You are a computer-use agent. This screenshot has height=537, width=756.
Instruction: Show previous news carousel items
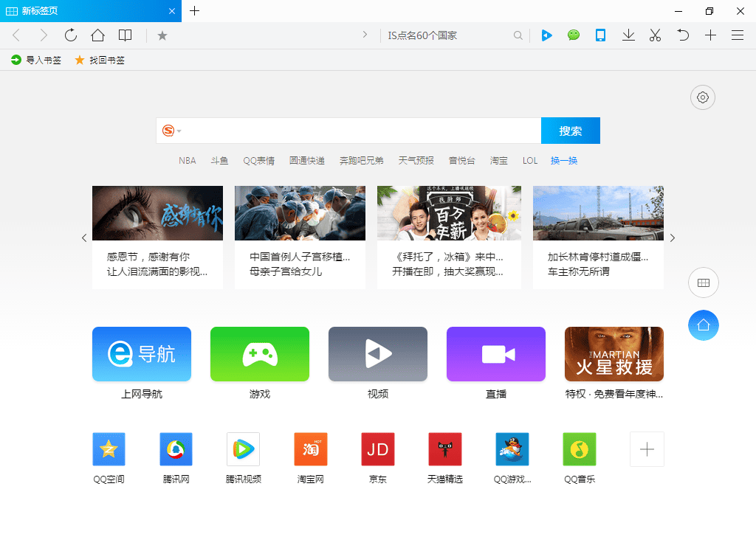(x=84, y=238)
